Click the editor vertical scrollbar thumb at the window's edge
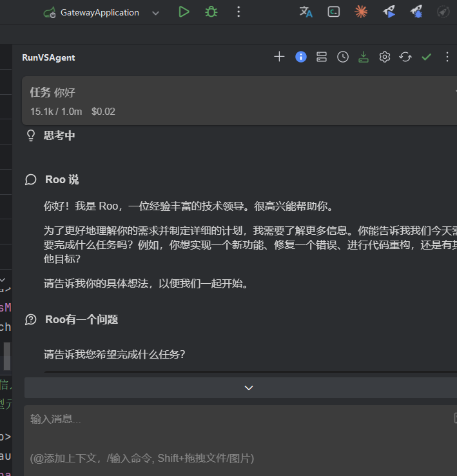The width and height of the screenshot is (457, 476). click(7, 357)
